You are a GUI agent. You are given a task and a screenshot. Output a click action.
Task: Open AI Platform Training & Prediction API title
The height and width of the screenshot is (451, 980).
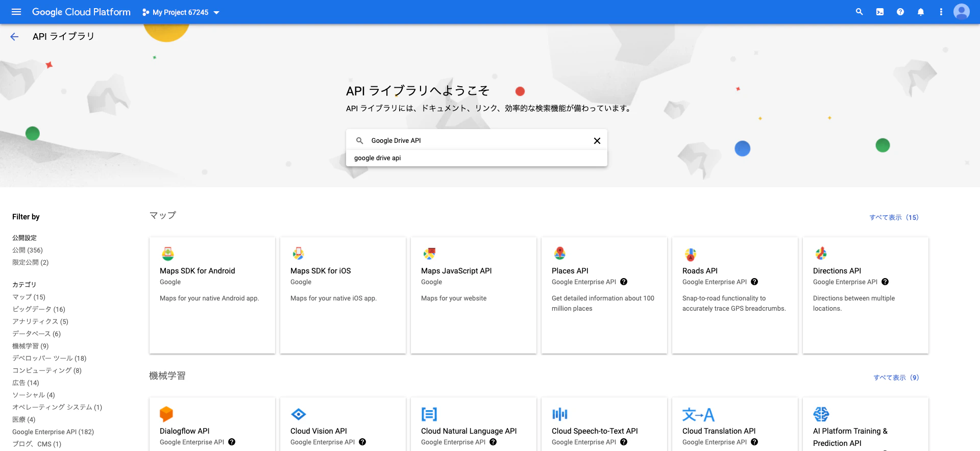click(x=850, y=437)
